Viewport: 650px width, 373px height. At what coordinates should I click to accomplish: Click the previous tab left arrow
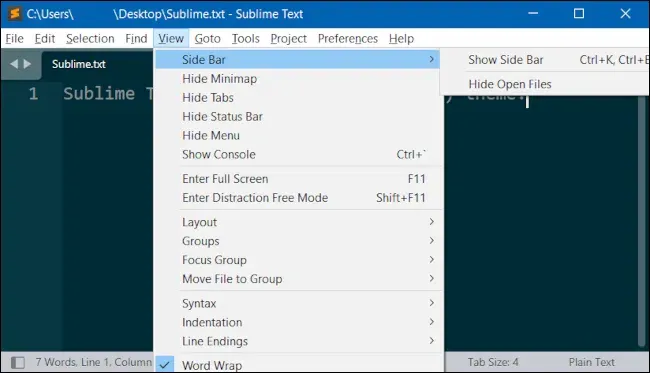[14, 64]
